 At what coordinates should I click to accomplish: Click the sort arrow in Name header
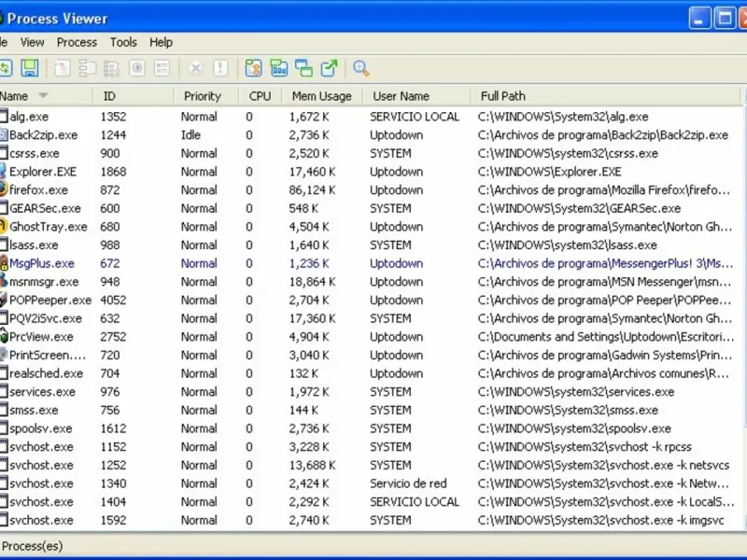43,96
